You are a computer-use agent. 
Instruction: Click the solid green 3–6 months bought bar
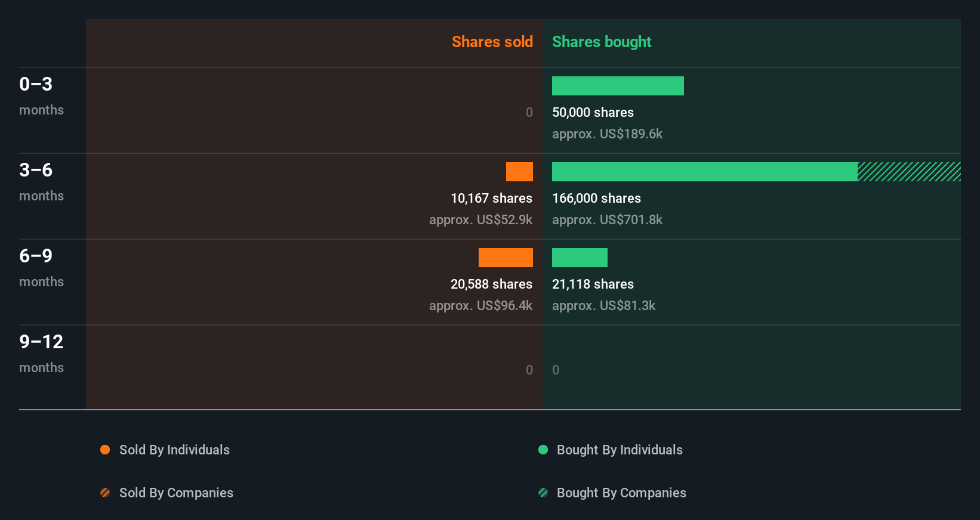pyautogui.click(x=705, y=172)
